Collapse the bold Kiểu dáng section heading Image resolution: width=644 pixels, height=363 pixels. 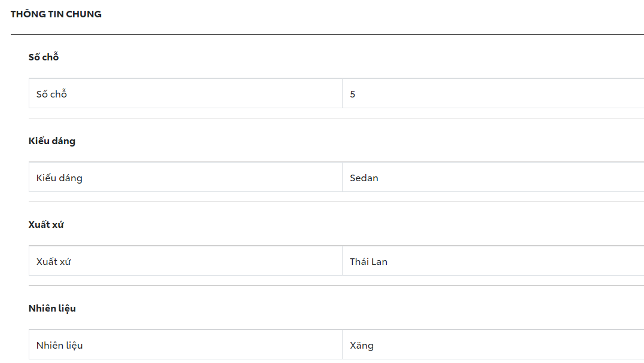52,141
